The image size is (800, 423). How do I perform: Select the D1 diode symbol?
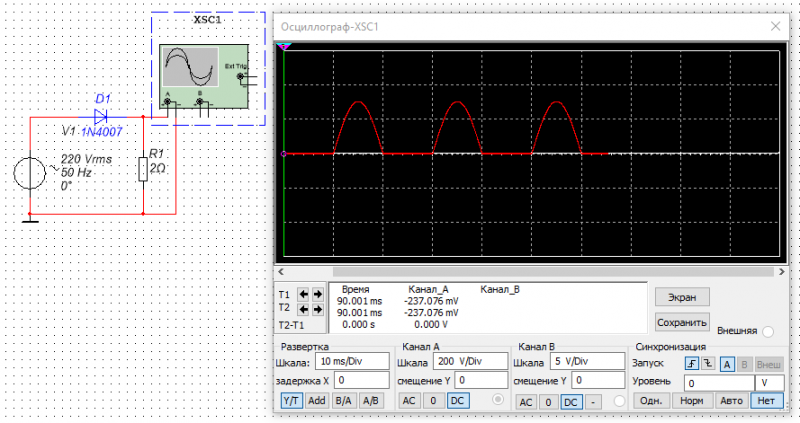pyautogui.click(x=101, y=117)
